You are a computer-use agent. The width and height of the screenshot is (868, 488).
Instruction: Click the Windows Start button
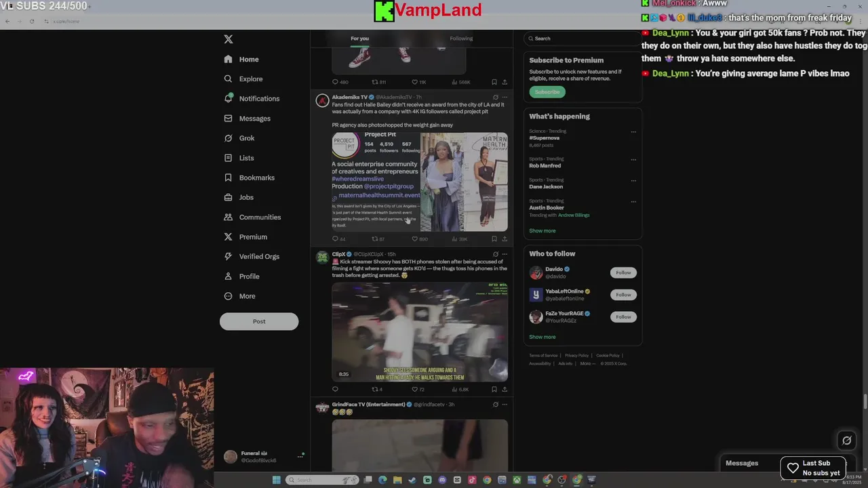point(276,480)
